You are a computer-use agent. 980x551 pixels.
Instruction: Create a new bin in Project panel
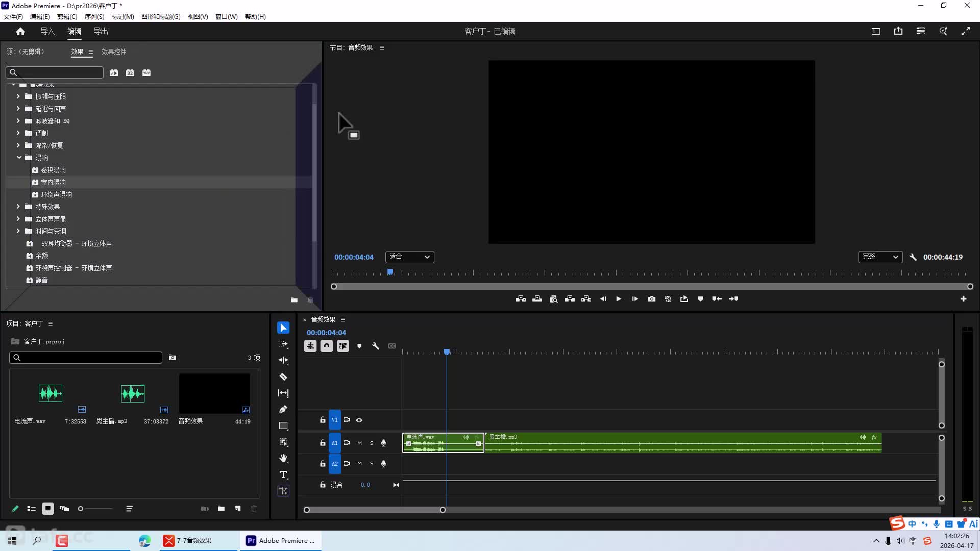[221, 509]
